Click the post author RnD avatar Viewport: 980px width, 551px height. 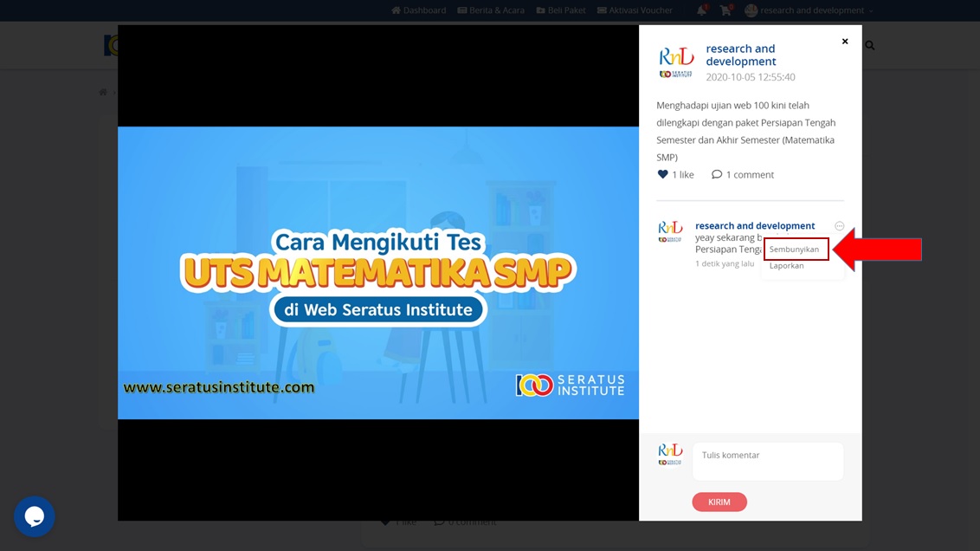coord(676,62)
